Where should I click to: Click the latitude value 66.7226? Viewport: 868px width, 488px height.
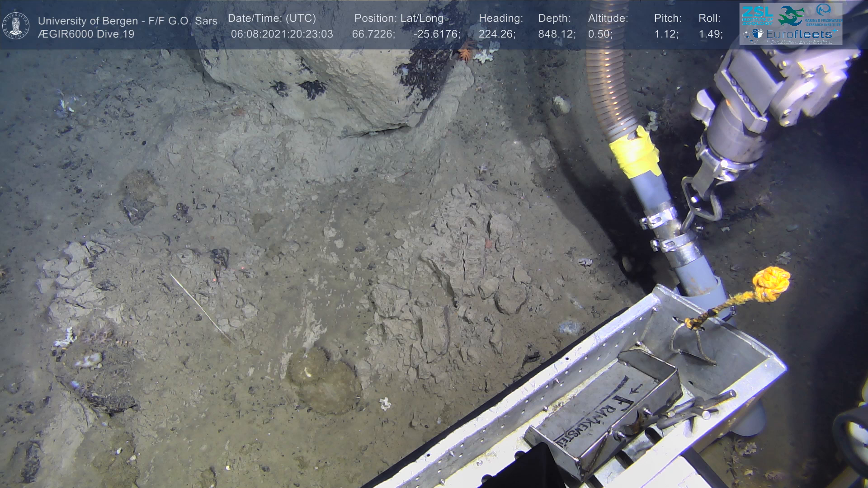(373, 34)
